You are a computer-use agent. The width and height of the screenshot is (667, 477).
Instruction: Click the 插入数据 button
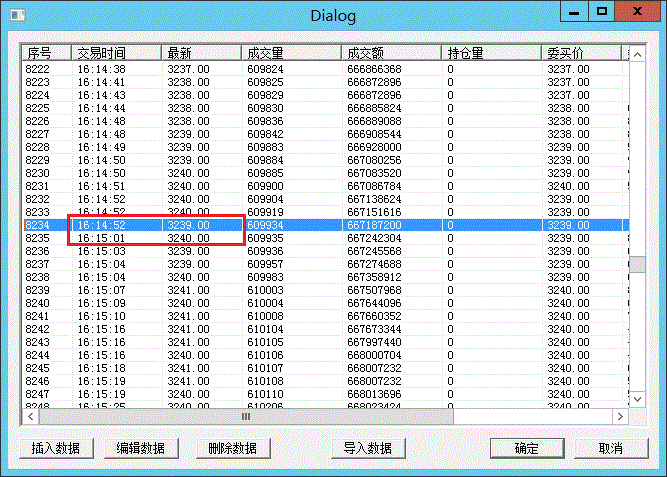pos(57,448)
